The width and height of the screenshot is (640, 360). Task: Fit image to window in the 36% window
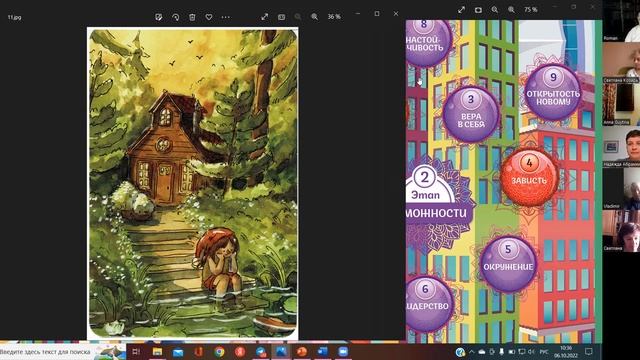(281, 17)
